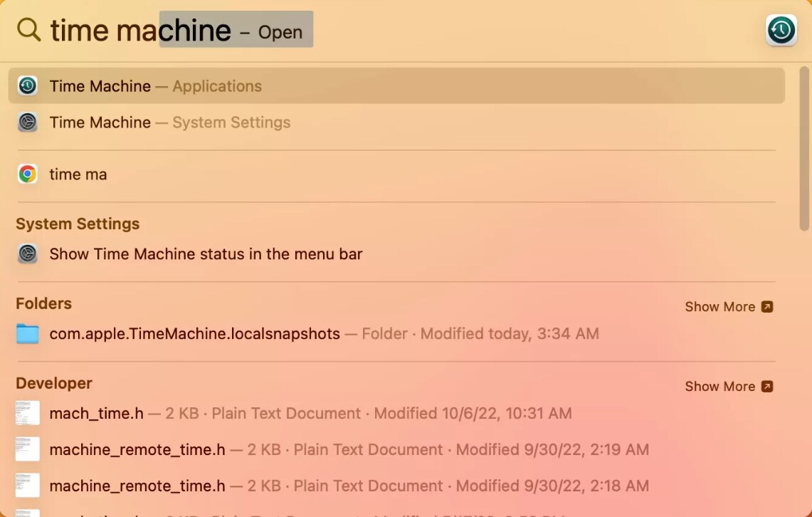Open machine_remote_time.h modified at 2:19 AM
812x517 pixels.
point(137,450)
